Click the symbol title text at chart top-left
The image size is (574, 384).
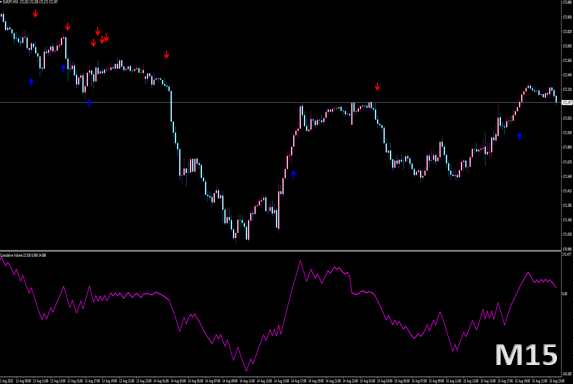click(x=29, y=2)
